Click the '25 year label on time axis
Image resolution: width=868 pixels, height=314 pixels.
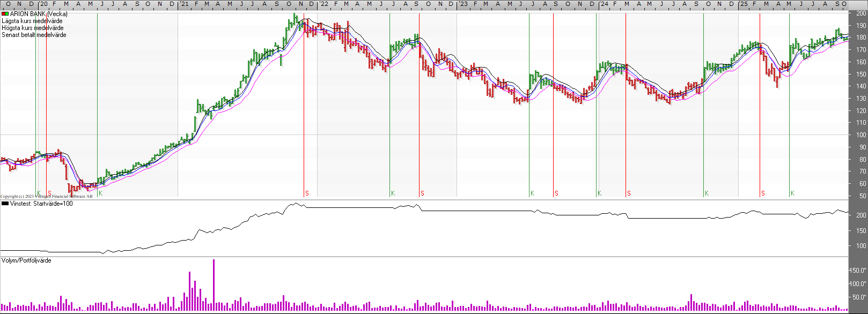tap(743, 4)
